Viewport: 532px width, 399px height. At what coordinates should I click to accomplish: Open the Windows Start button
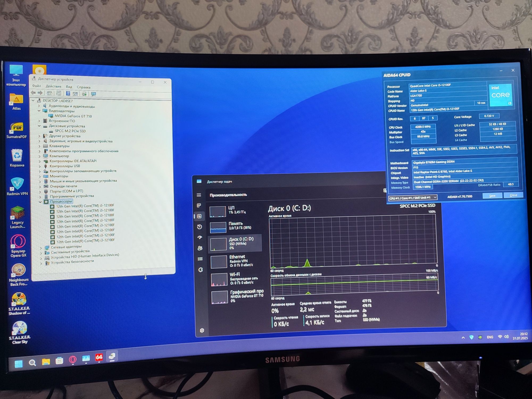point(19,364)
